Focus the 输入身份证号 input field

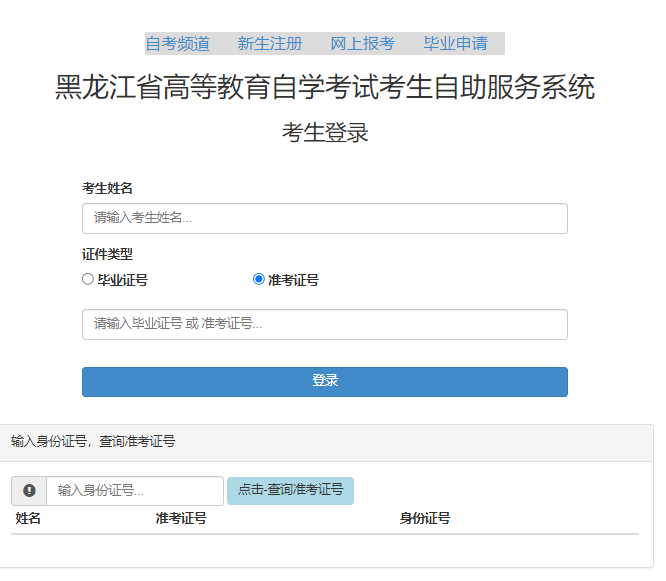tap(135, 491)
